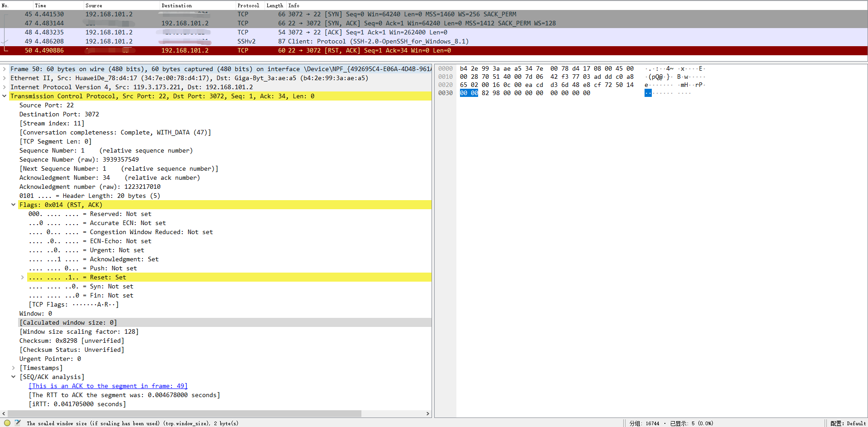Expand the Timestamps subtree
868x427 pixels.
14,368
